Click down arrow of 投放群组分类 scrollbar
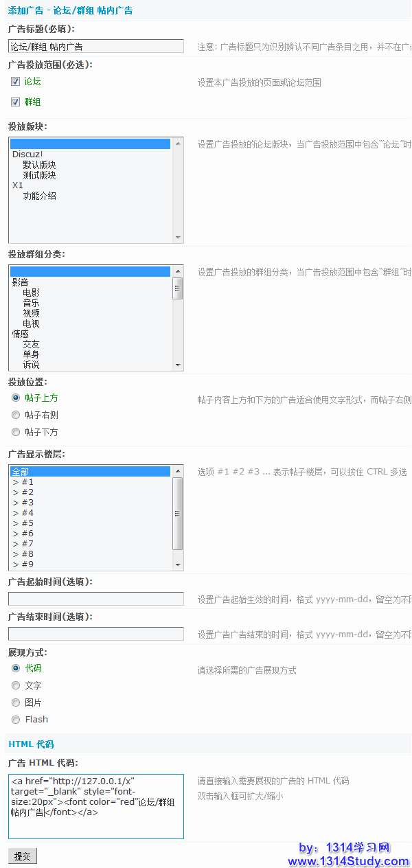 tap(178, 365)
